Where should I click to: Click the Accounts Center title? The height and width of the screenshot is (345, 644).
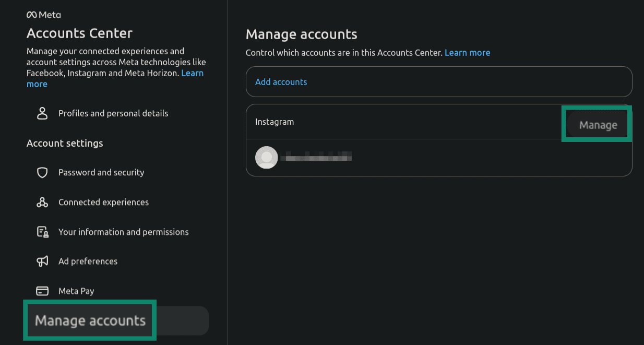point(79,33)
